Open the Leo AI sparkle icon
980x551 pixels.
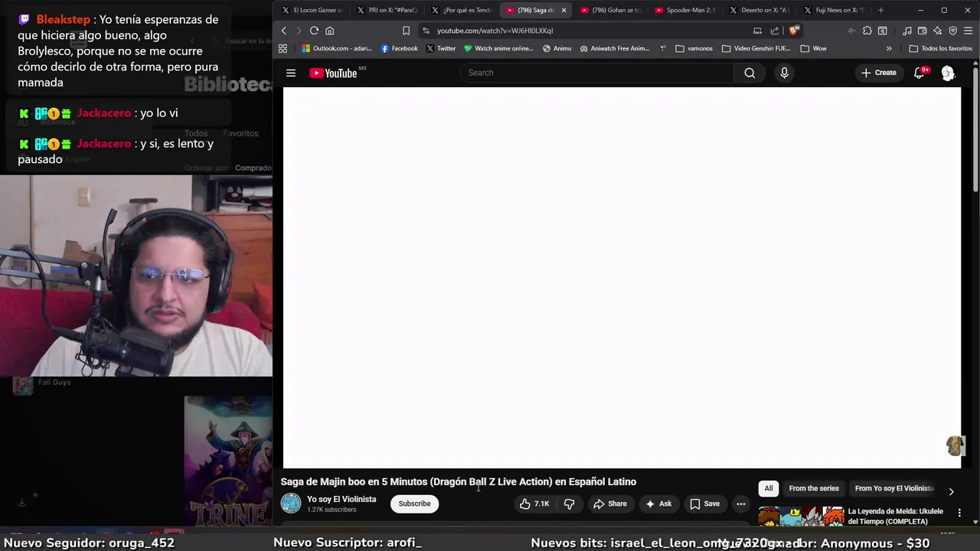click(x=938, y=31)
